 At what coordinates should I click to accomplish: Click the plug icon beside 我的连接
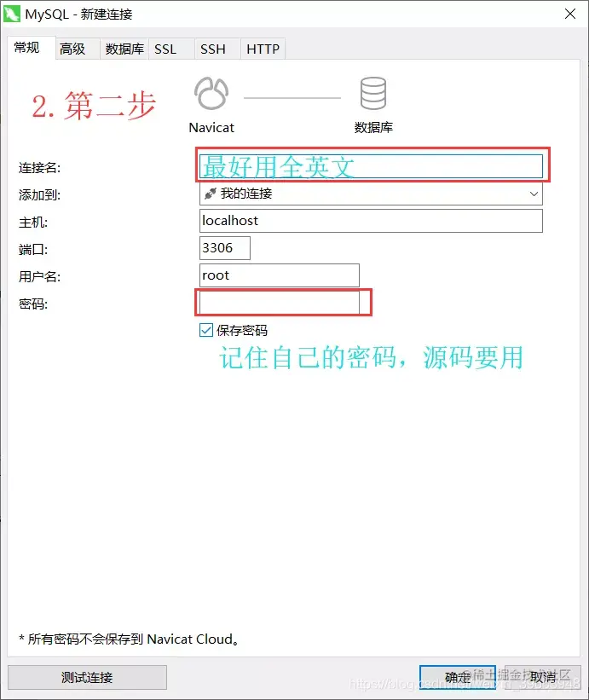tap(211, 194)
